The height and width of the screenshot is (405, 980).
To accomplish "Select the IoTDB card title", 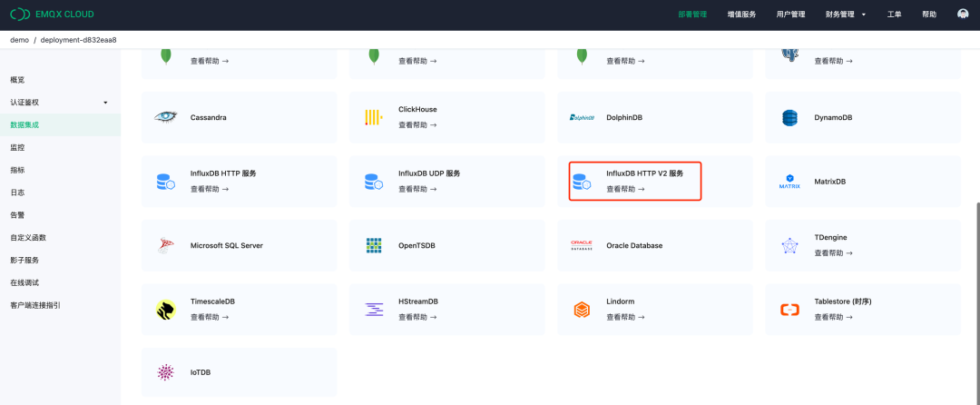I will pyautogui.click(x=201, y=372).
